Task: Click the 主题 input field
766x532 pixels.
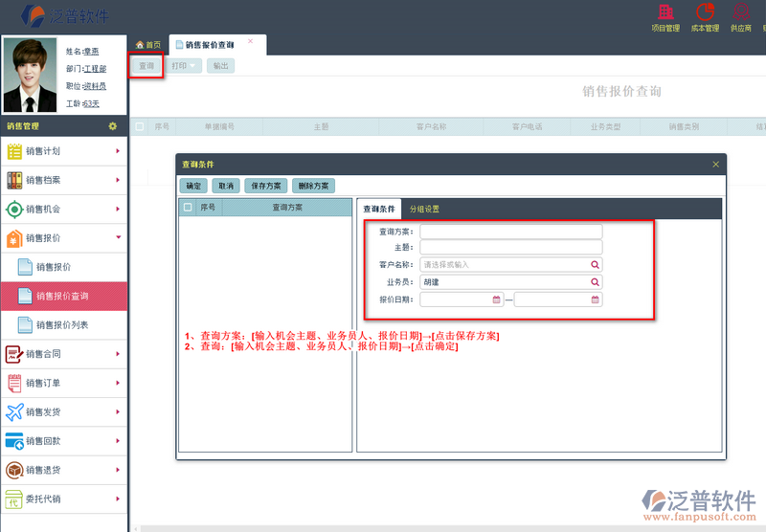Action: (511, 247)
